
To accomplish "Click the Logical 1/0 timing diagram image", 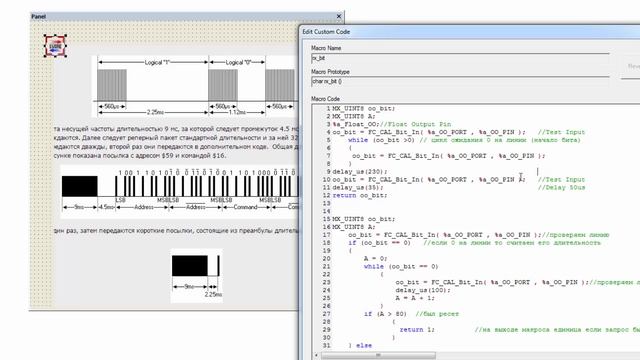I will point(196,86).
